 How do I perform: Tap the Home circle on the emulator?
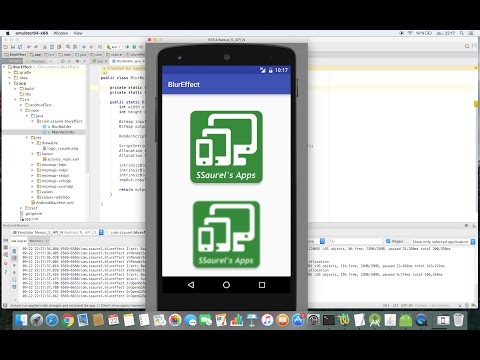(x=226, y=285)
